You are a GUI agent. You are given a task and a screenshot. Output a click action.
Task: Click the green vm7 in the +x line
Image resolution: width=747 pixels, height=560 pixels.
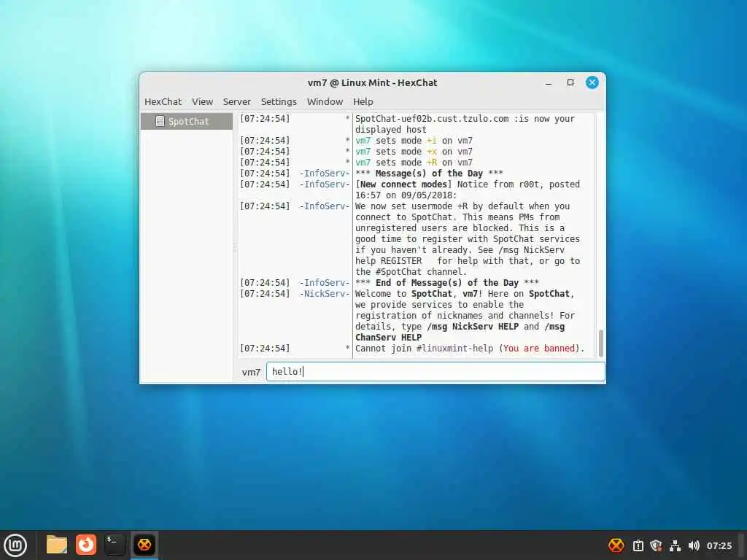(363, 152)
